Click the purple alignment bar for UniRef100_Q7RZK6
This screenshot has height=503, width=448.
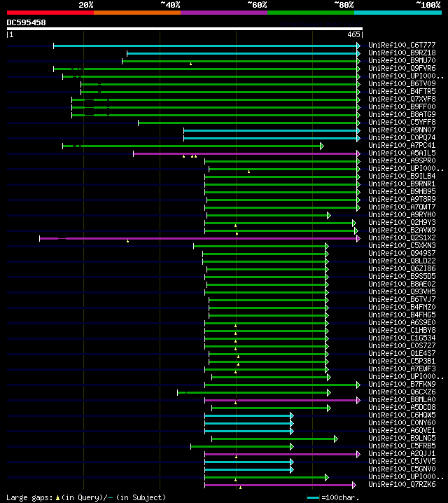(x=280, y=485)
